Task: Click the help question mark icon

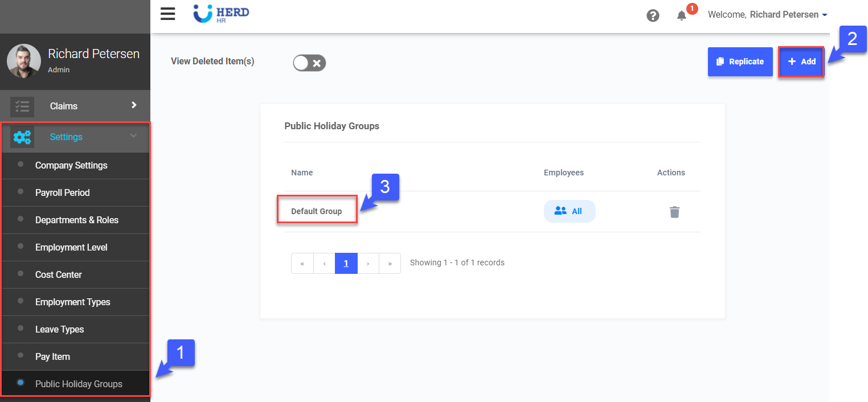Action: pos(653,15)
